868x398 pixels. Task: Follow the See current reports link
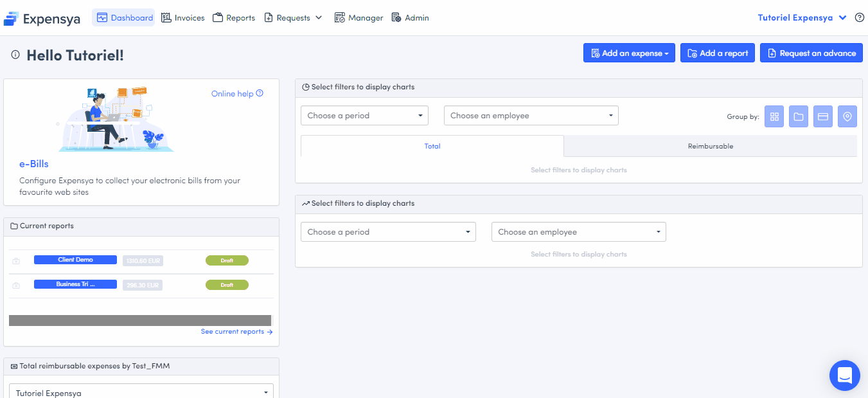[x=236, y=332]
